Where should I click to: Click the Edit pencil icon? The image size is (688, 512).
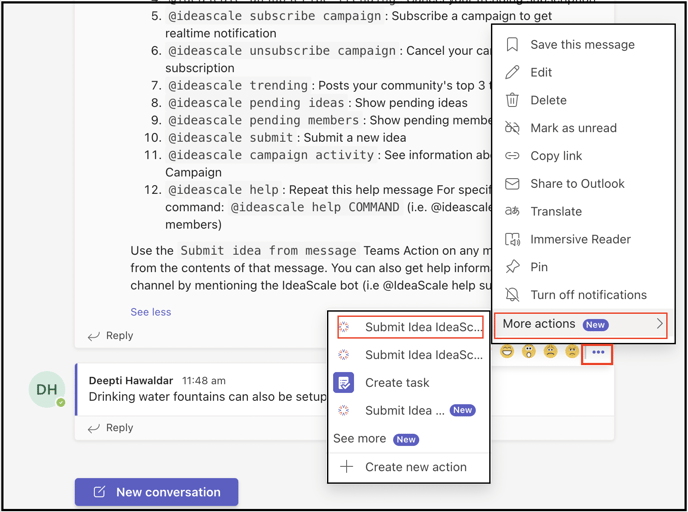(x=512, y=72)
